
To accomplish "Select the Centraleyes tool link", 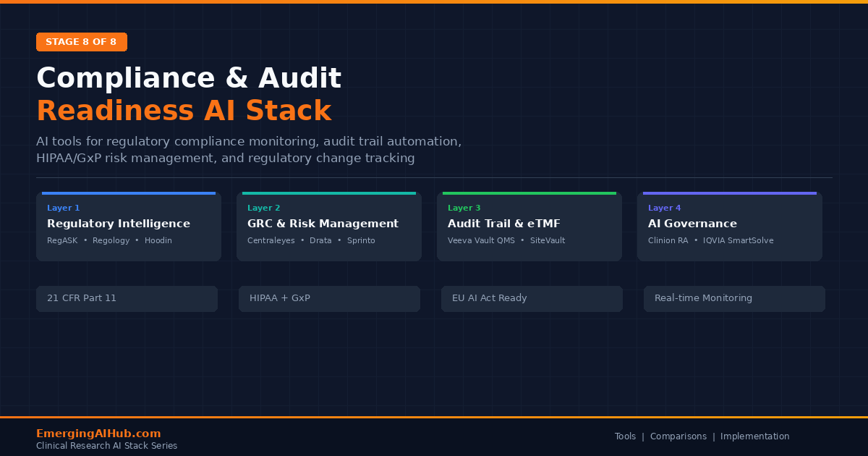I will coord(271,240).
